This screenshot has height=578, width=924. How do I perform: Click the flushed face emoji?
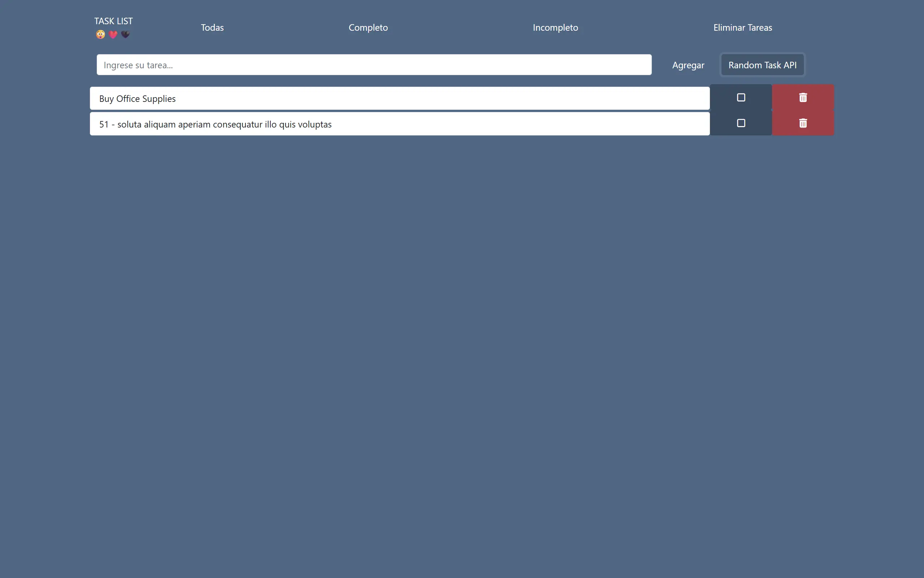(x=100, y=34)
